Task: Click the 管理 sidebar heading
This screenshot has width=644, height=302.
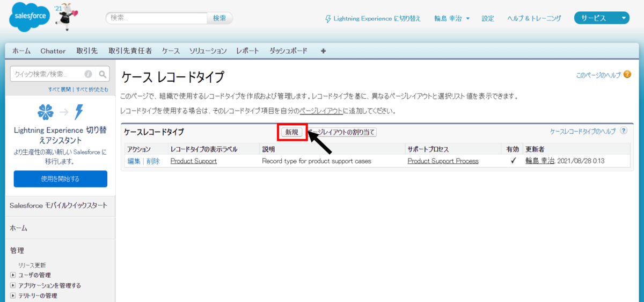Action: tap(17, 250)
